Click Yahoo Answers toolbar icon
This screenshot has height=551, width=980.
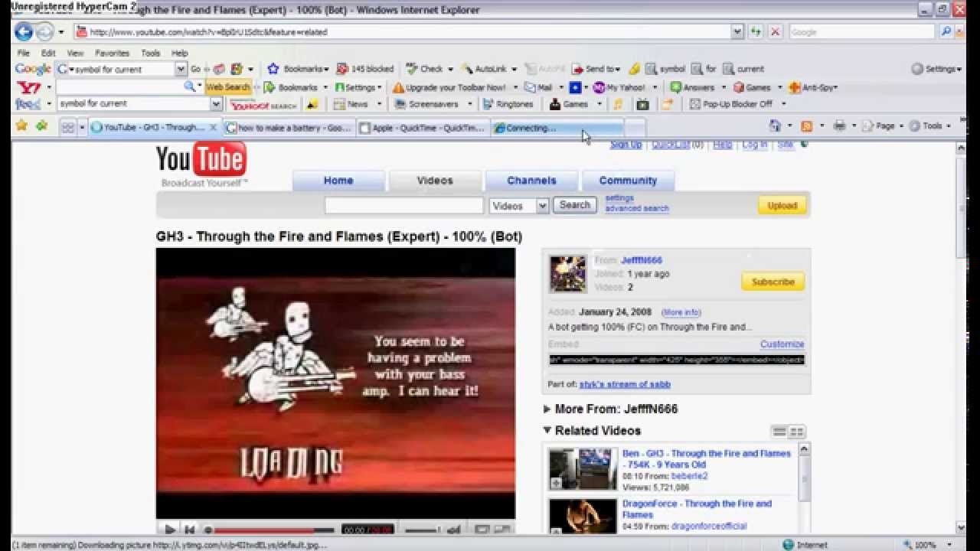(675, 87)
